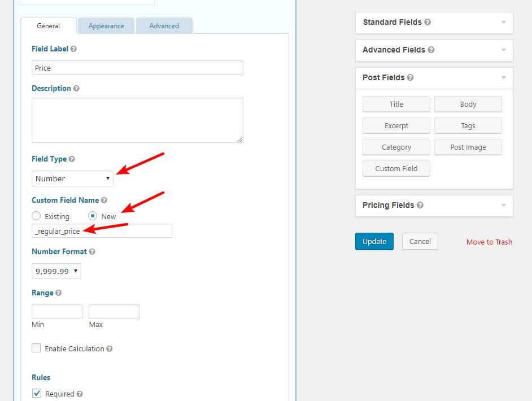Viewport: 532px width, 401px height.
Task: Switch to the Appearance tab
Action: pos(106,25)
